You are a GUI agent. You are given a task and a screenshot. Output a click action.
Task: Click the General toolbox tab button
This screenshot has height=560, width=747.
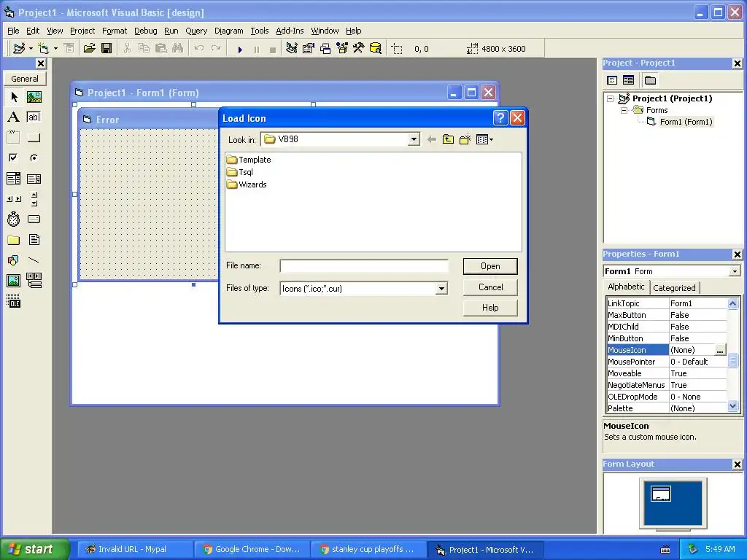25,79
